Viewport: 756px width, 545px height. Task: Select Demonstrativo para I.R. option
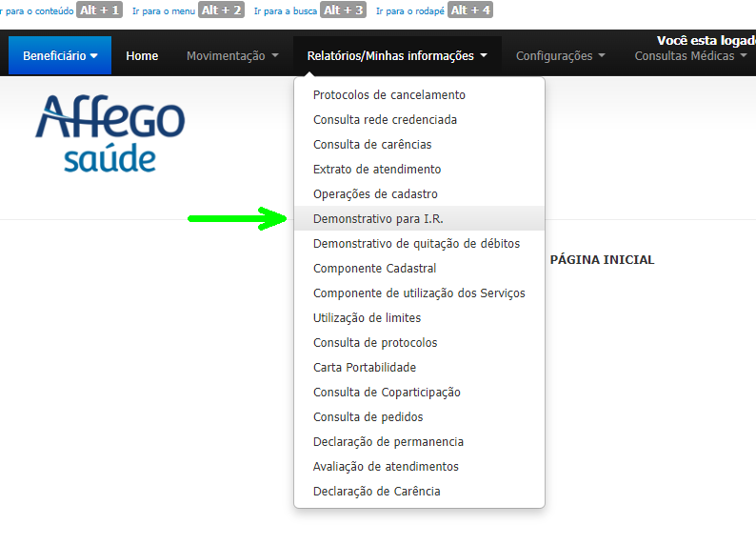point(378,219)
